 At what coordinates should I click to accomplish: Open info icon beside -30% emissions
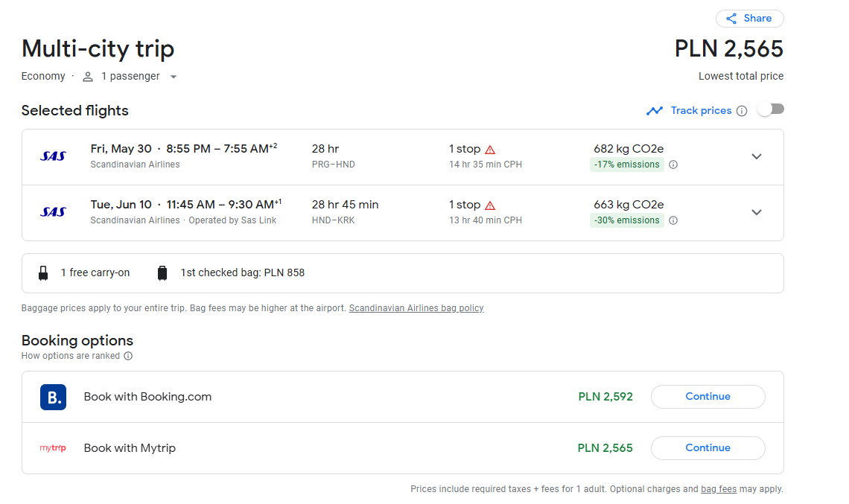coord(673,220)
